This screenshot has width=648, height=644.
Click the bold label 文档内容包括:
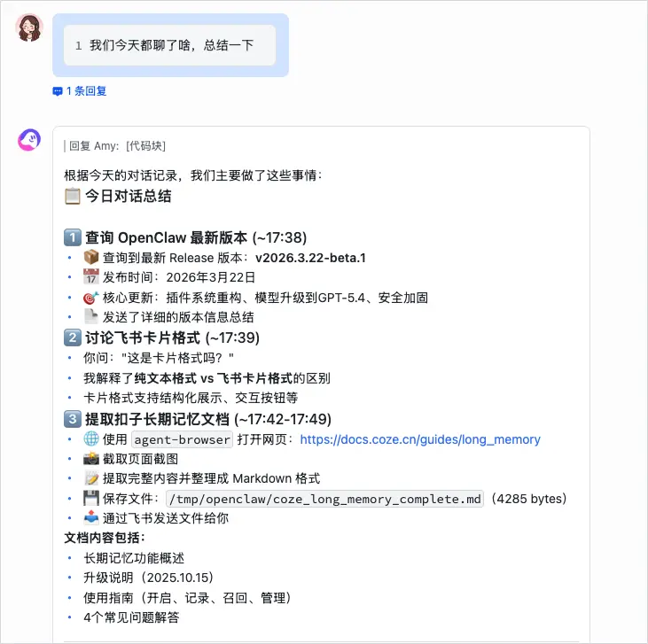105,538
